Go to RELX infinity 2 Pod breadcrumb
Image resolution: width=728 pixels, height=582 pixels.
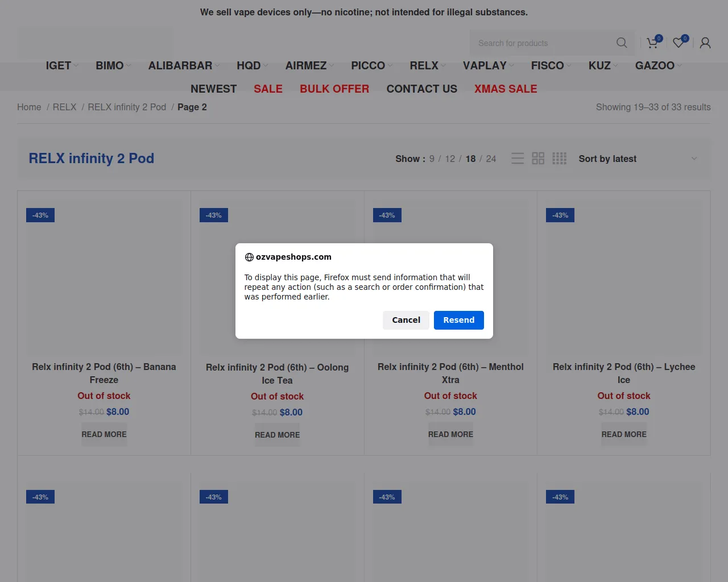pos(127,107)
